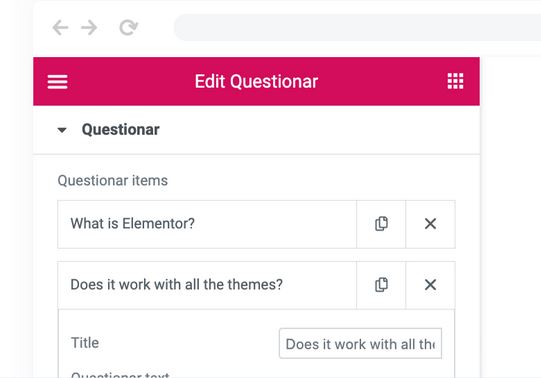Remove the "What is Elementor?" item
541x378 pixels.
coord(430,224)
